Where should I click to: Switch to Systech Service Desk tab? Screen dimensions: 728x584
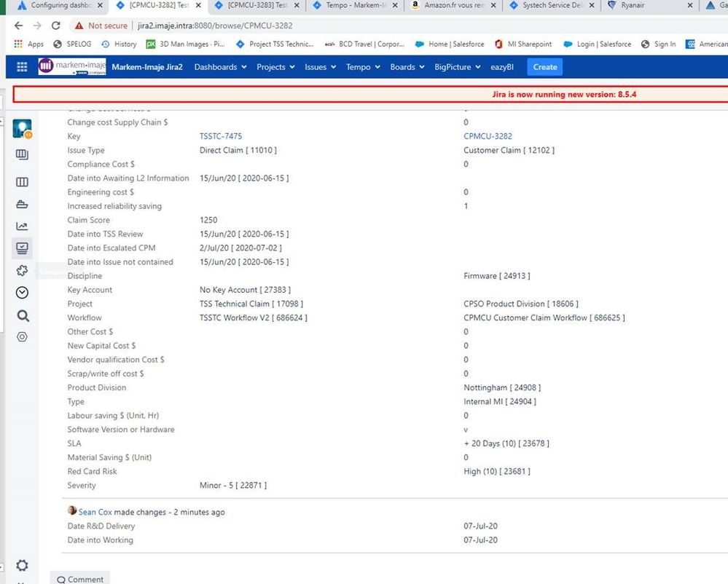(553, 6)
